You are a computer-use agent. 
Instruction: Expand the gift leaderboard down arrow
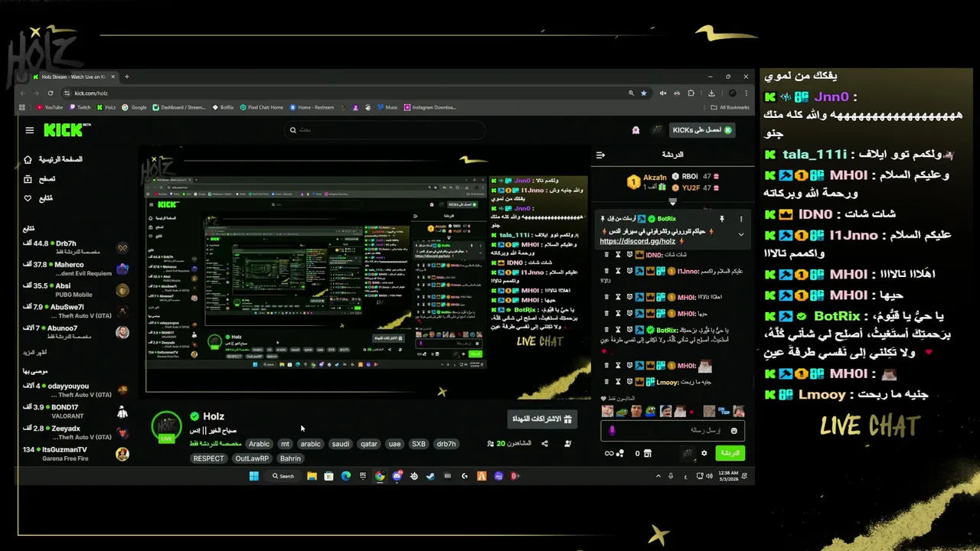(672, 202)
